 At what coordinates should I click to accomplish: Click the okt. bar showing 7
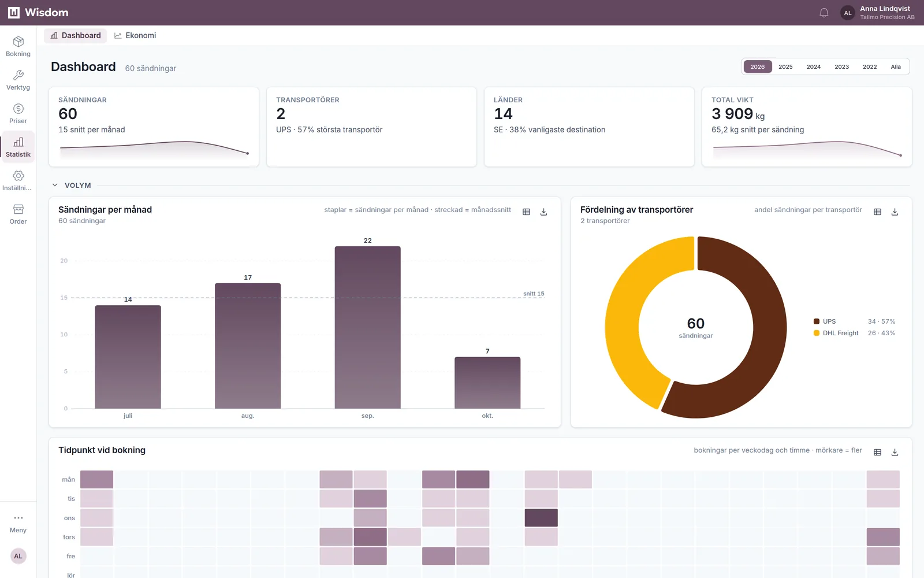click(487, 383)
